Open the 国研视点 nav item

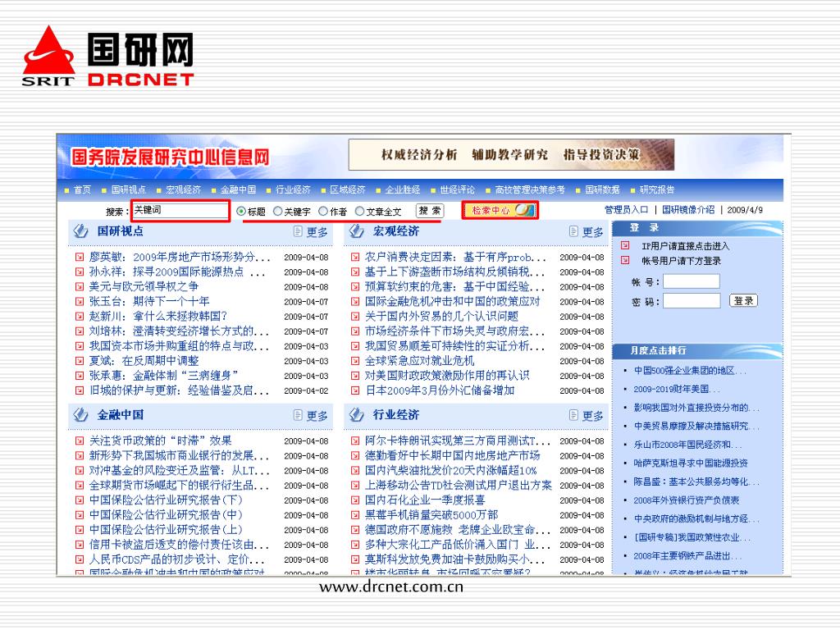point(129,189)
